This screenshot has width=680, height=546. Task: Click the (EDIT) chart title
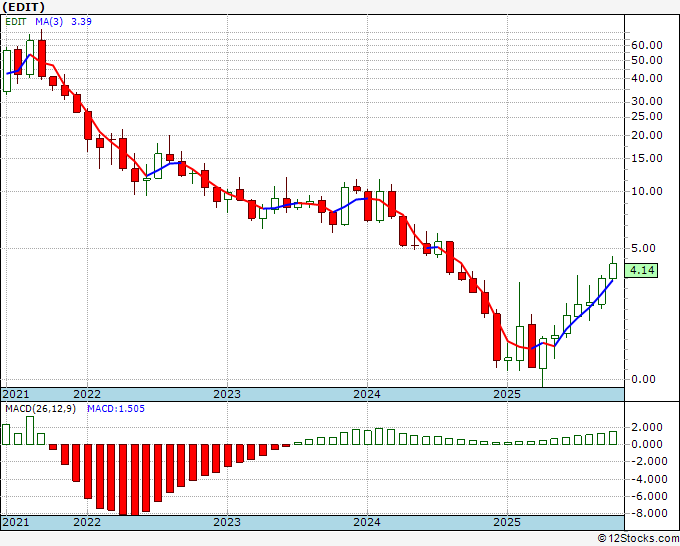click(23, 7)
